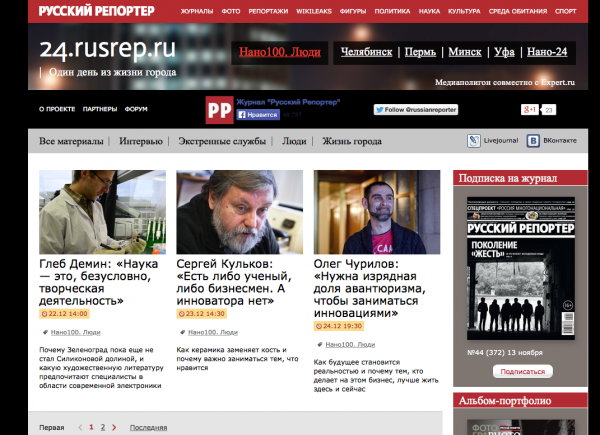Viewport: 600px width, 435px height.
Task: Go to page 2 in pagination
Action: [103, 427]
